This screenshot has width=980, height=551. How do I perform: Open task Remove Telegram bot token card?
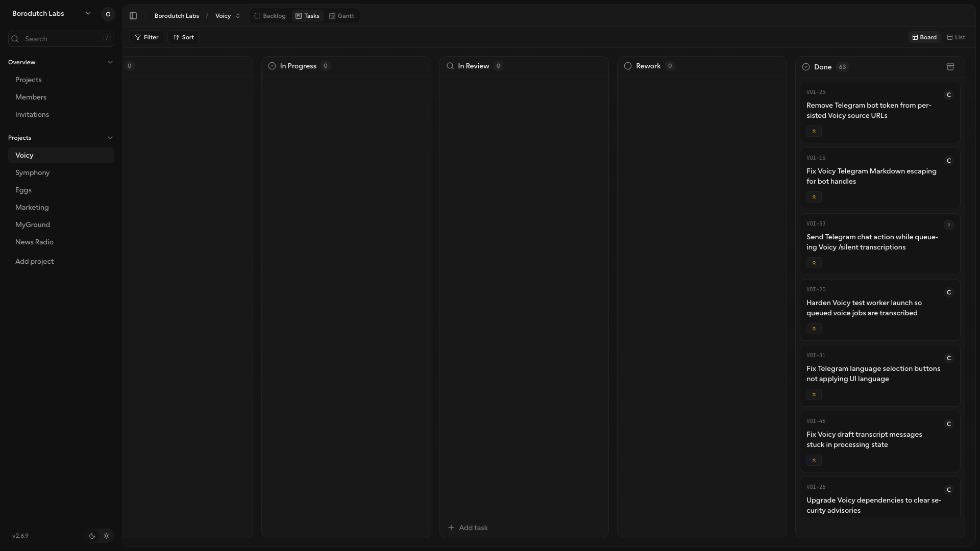tap(880, 112)
